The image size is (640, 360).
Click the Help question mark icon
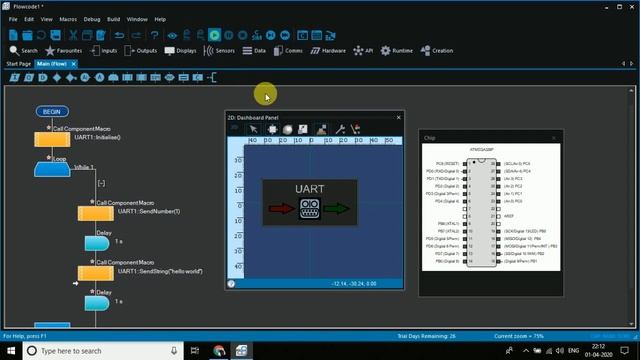[x=154, y=35]
